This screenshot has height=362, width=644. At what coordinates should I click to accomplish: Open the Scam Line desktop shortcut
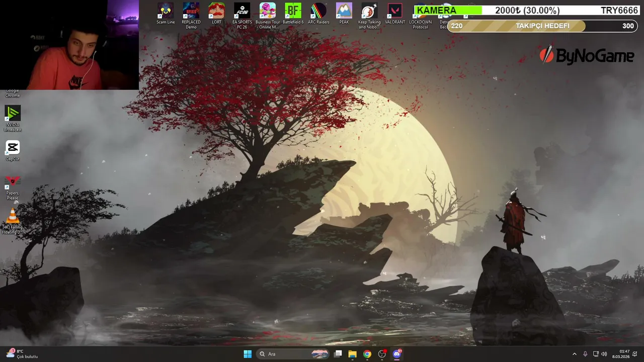tap(166, 14)
